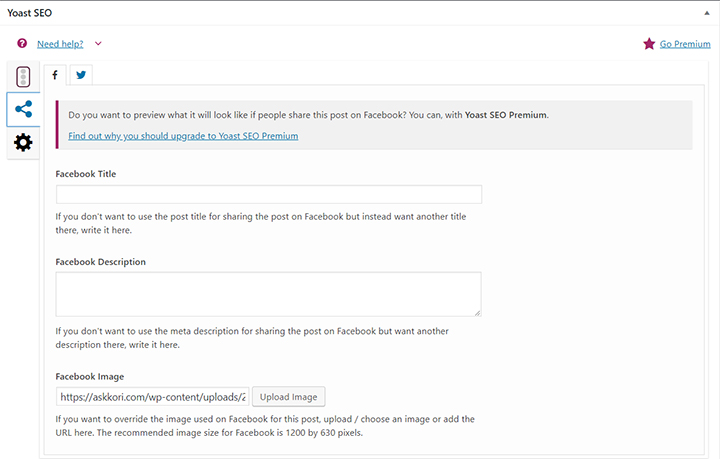
Task: Grab the description textarea resize handle
Action: pos(478,313)
